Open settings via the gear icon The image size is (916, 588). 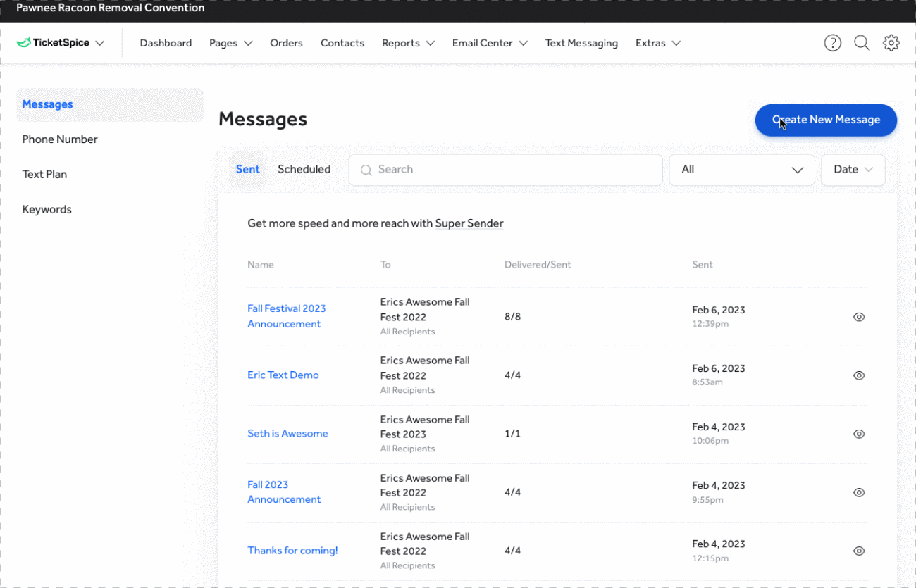891,43
